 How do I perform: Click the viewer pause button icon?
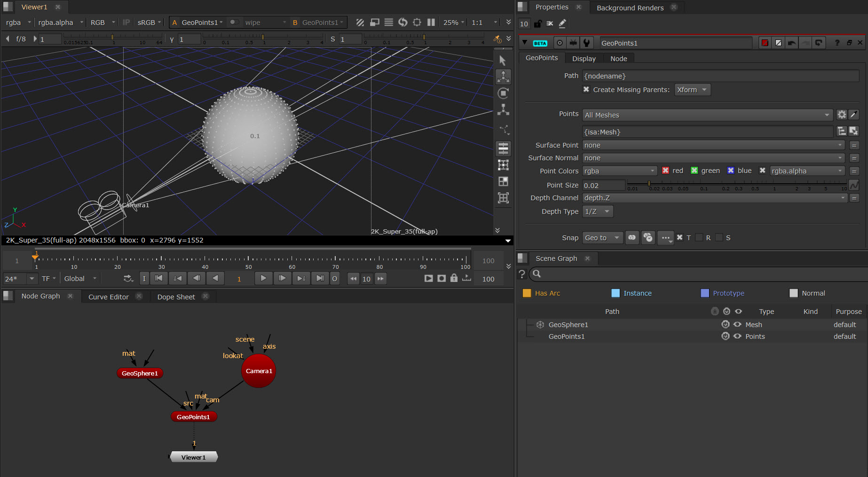(x=431, y=23)
